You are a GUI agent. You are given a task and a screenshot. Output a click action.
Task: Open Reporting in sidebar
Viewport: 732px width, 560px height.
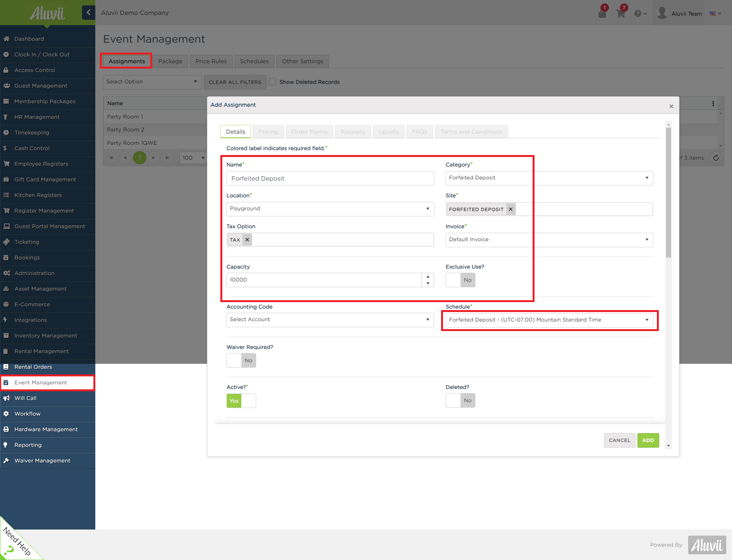[x=48, y=445]
